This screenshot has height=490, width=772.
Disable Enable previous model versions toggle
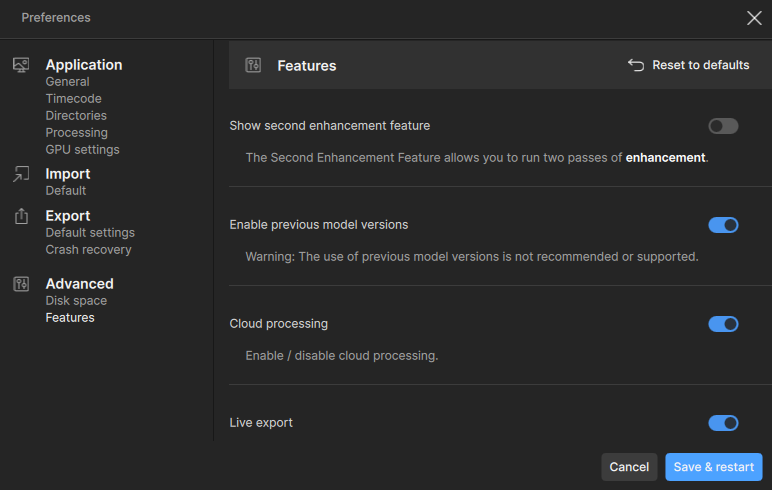point(723,225)
